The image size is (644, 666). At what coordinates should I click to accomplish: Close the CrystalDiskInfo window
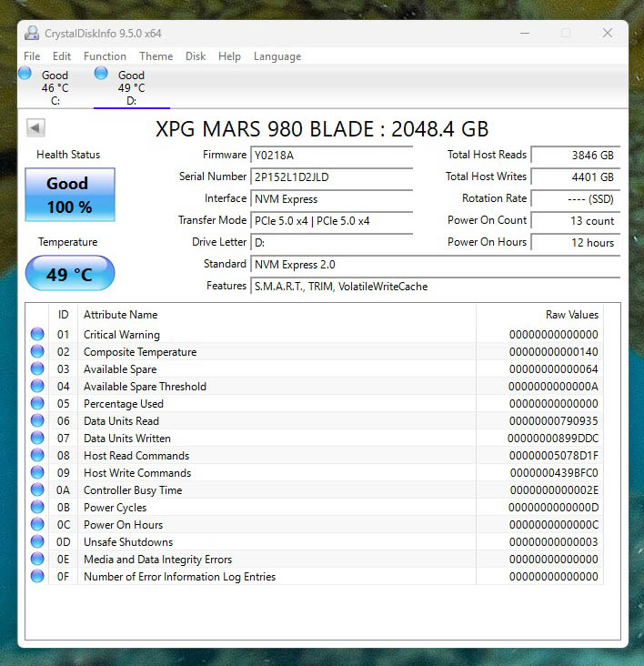[x=608, y=33]
